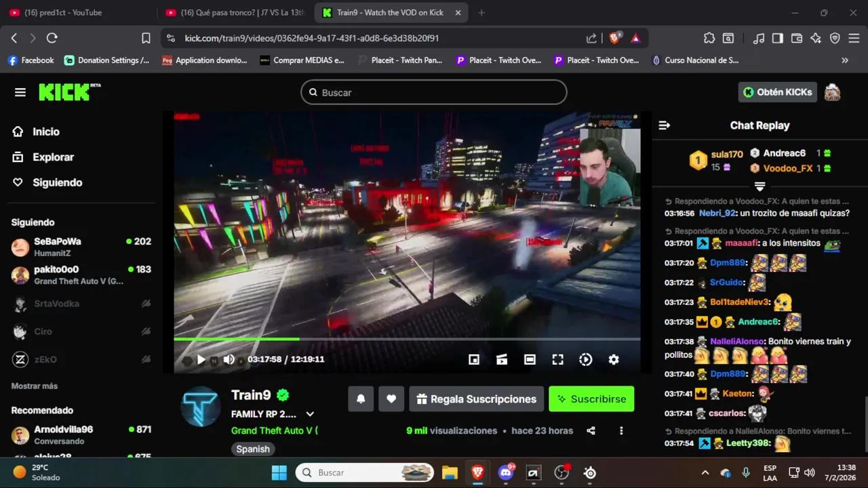
Task: Click the Spanish language tag
Action: (253, 449)
